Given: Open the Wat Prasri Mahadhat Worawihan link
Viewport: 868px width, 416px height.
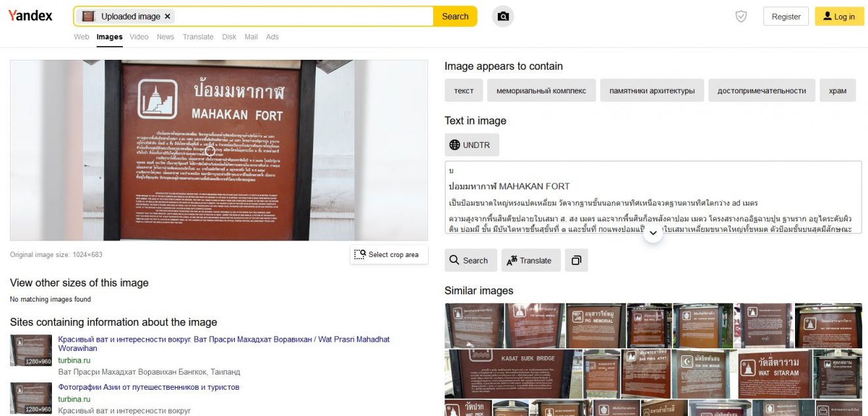Looking at the screenshot, I should coord(224,344).
